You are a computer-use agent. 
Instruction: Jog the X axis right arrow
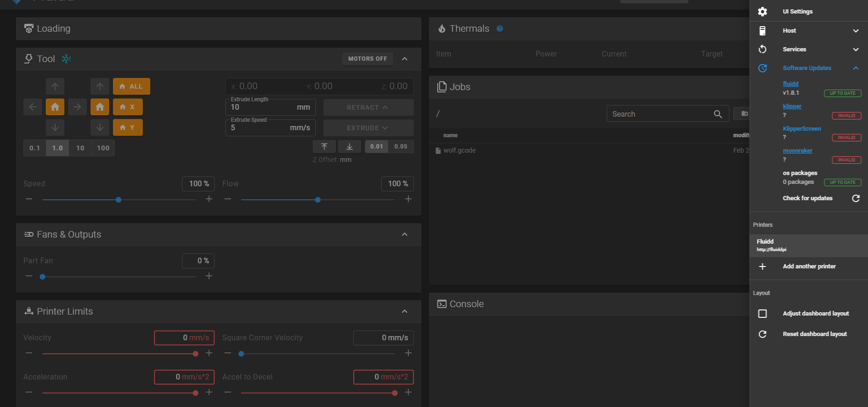(77, 107)
